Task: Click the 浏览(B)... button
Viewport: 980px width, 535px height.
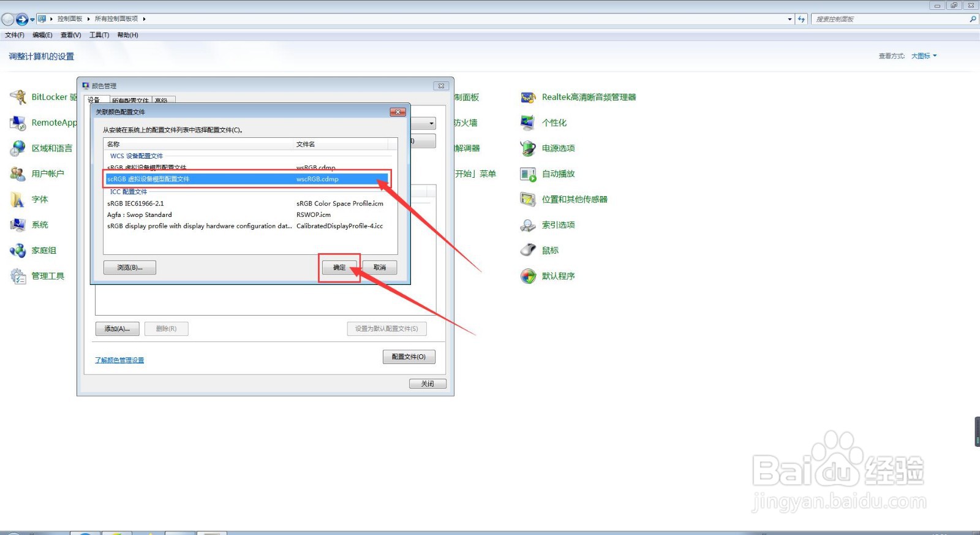Action: click(x=130, y=267)
